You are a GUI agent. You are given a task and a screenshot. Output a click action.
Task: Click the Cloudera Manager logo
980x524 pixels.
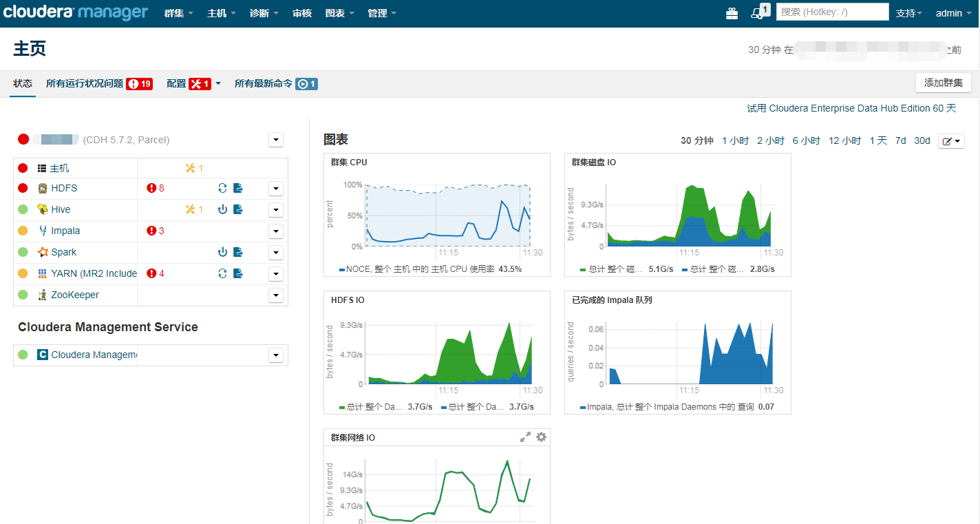coord(76,12)
